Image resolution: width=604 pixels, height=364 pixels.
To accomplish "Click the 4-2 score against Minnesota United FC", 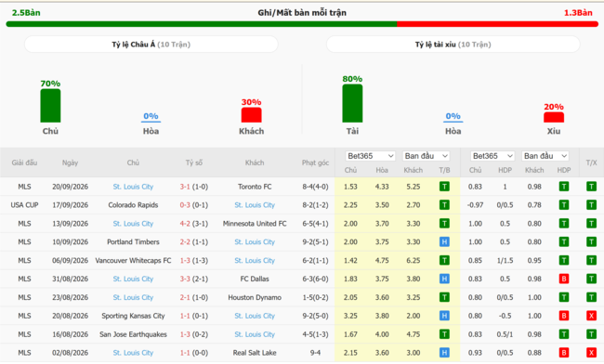I will click(x=185, y=224).
